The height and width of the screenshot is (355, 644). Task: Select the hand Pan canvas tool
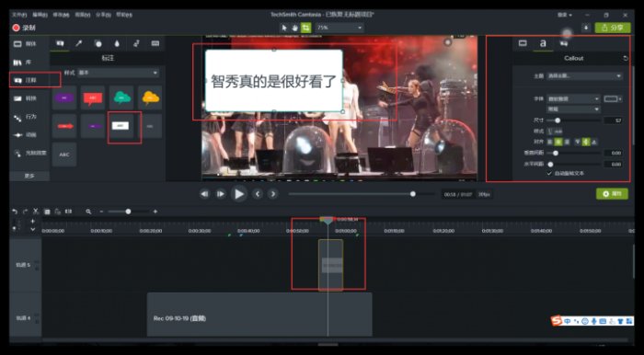click(294, 28)
